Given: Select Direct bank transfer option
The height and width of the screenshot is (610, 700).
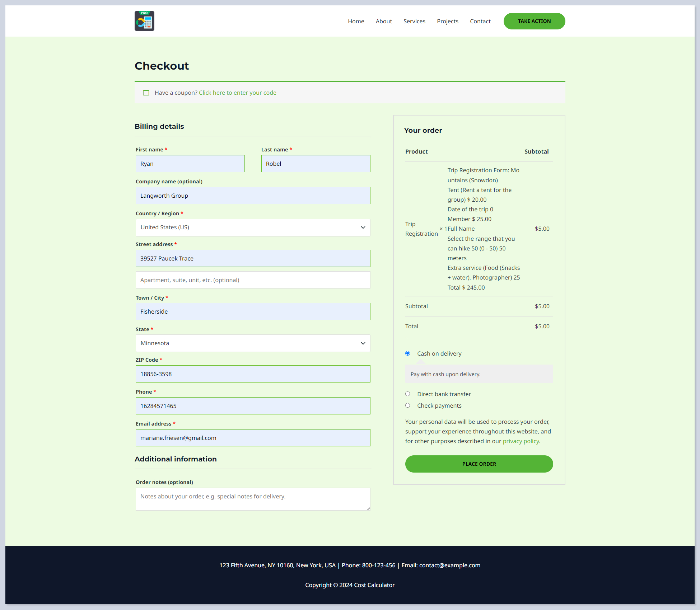Looking at the screenshot, I should point(408,394).
